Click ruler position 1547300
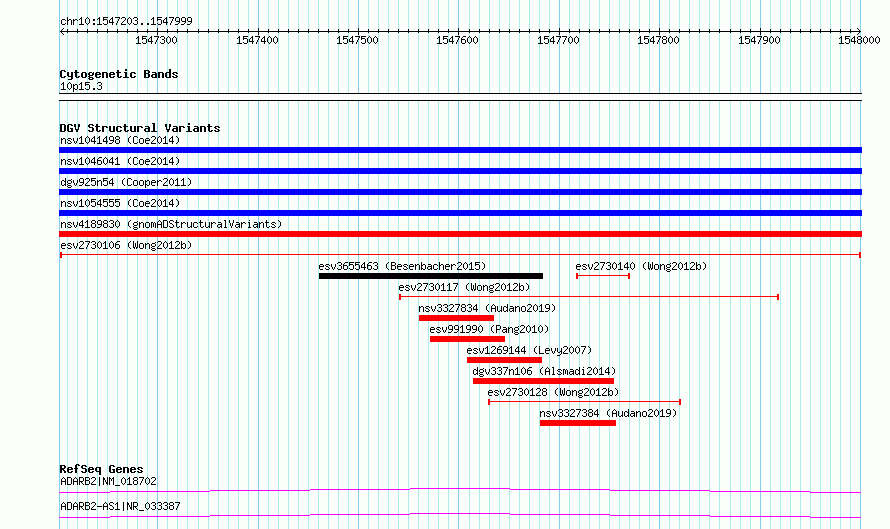The image size is (890, 529). tap(156, 40)
